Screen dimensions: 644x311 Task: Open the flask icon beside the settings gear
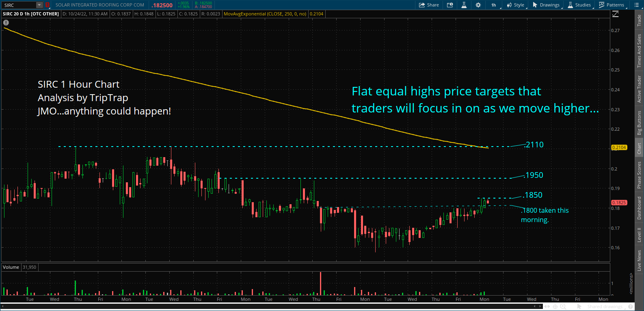(x=464, y=5)
